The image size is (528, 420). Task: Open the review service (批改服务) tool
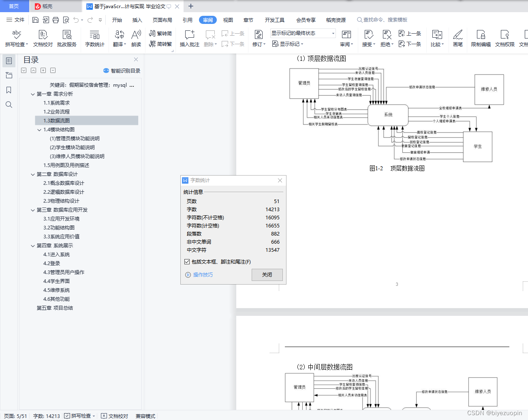[67, 39]
